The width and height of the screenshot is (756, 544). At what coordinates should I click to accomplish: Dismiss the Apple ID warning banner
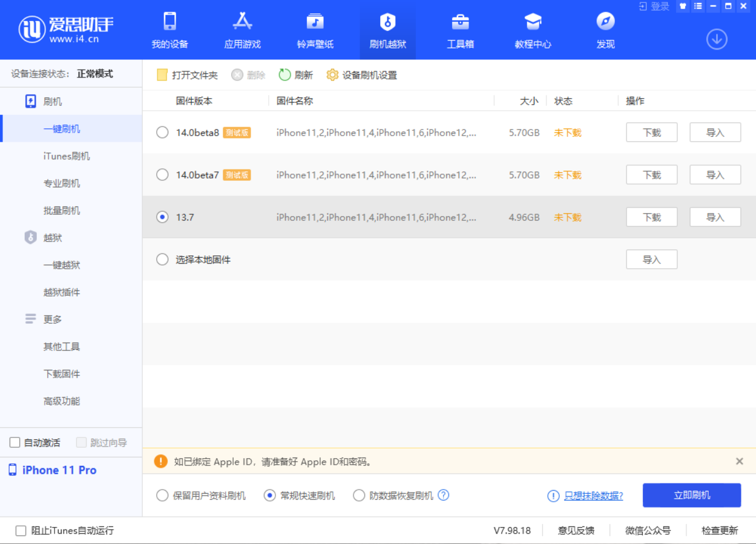[739, 461]
